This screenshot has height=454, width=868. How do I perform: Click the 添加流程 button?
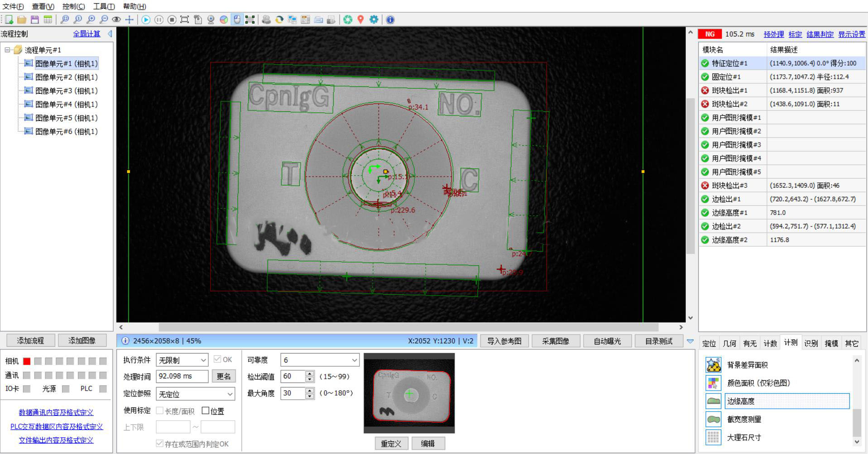coord(30,340)
